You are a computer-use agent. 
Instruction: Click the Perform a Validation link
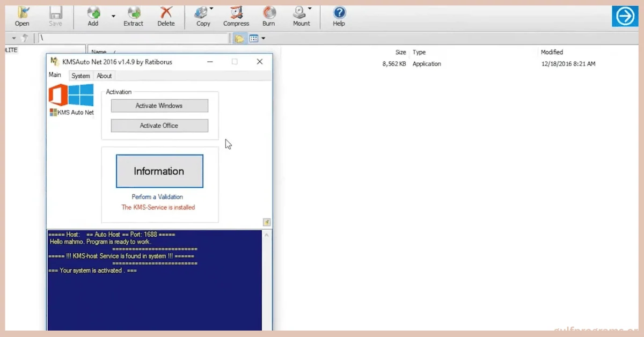(157, 197)
